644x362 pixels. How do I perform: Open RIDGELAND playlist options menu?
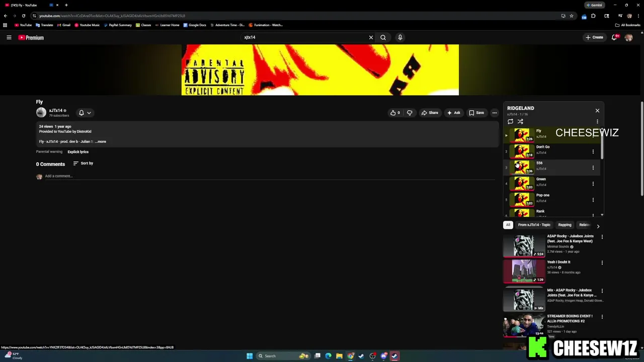[x=597, y=121]
